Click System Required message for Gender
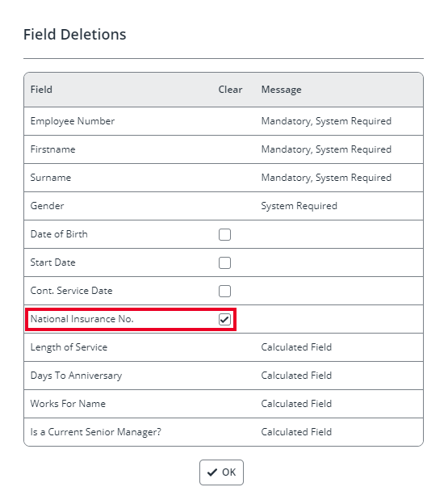The height and width of the screenshot is (487, 448). pyautogui.click(x=299, y=206)
